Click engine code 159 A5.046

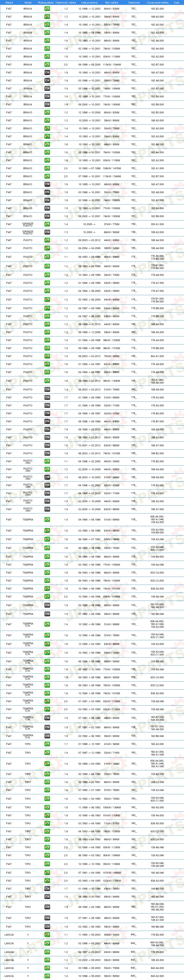pos(157,855)
